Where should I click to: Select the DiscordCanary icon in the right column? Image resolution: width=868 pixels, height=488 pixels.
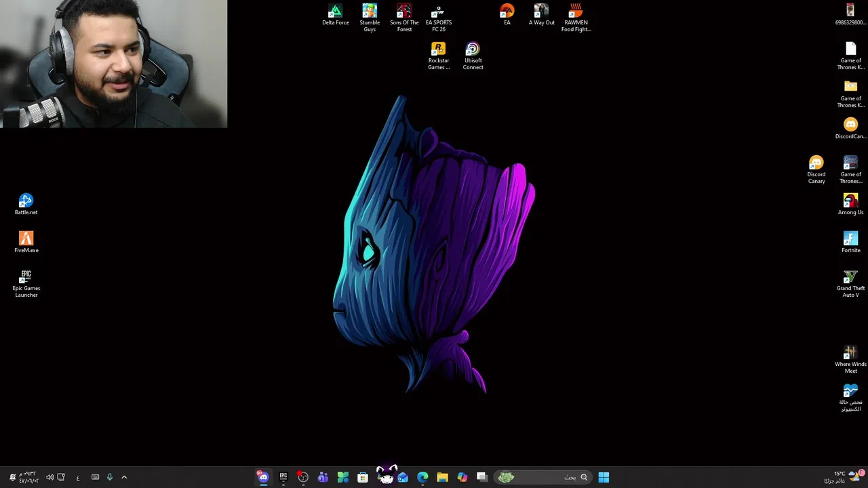point(850,128)
